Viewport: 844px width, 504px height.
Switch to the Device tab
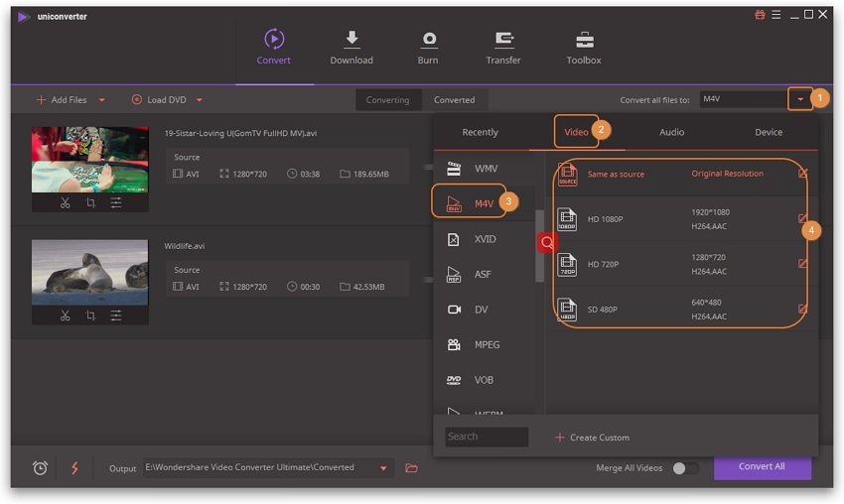(x=769, y=132)
